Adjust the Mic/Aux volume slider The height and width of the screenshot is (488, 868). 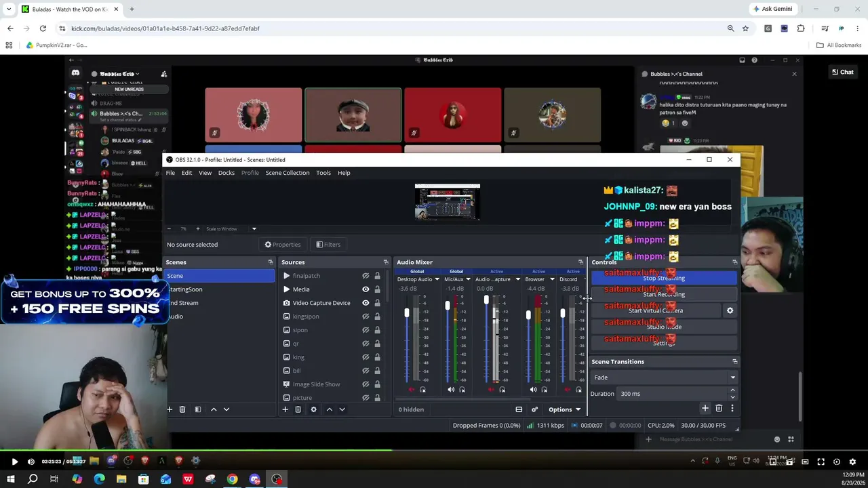click(448, 306)
